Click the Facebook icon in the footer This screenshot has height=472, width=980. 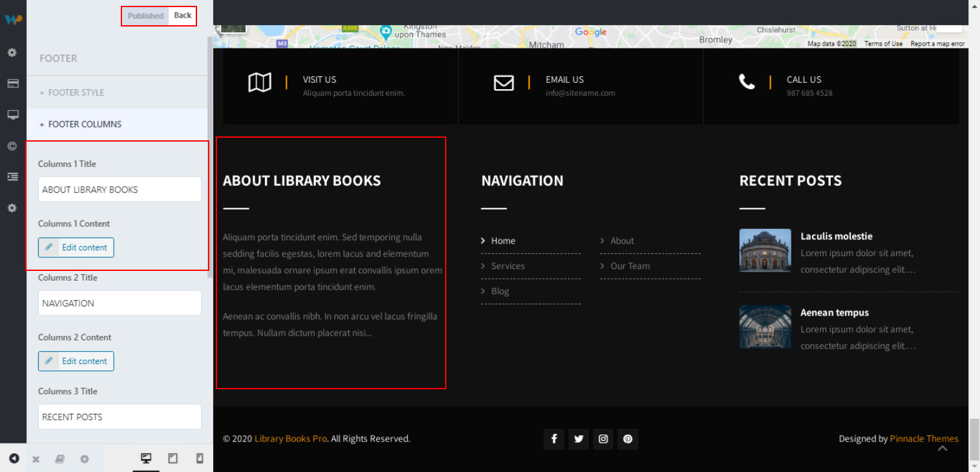[554, 439]
